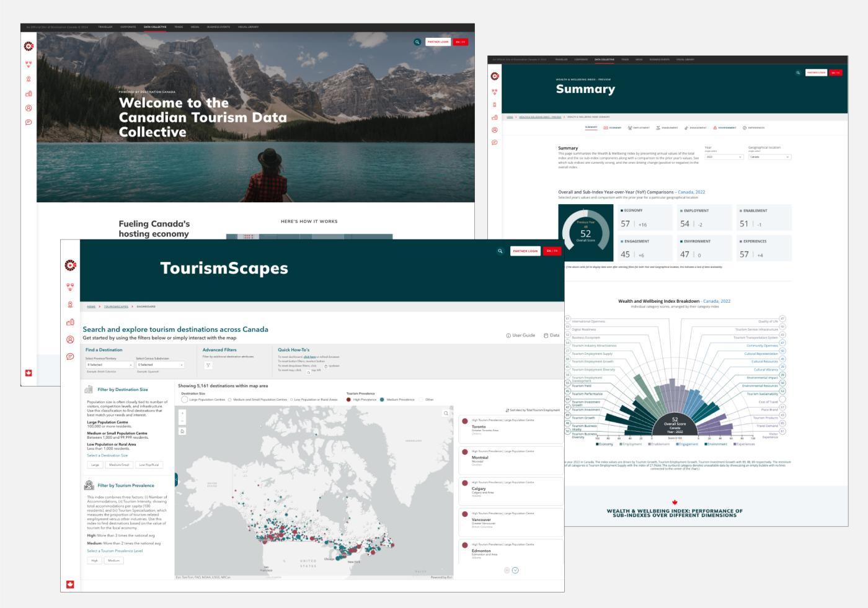Click Partner Login in the Welcome window
The width and height of the screenshot is (868, 608).
coord(438,42)
